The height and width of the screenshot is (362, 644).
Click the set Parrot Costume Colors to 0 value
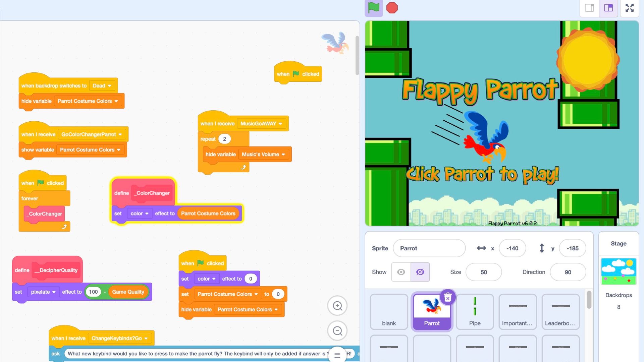tap(278, 294)
